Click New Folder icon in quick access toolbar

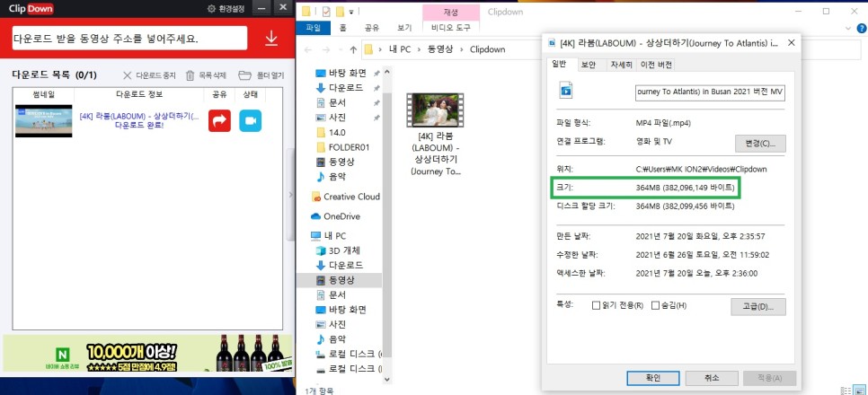[340, 10]
